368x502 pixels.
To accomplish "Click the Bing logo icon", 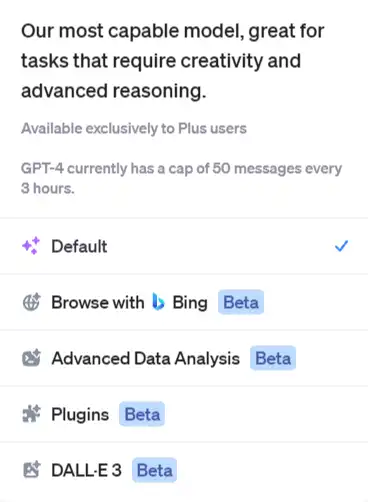I will click(x=158, y=302).
